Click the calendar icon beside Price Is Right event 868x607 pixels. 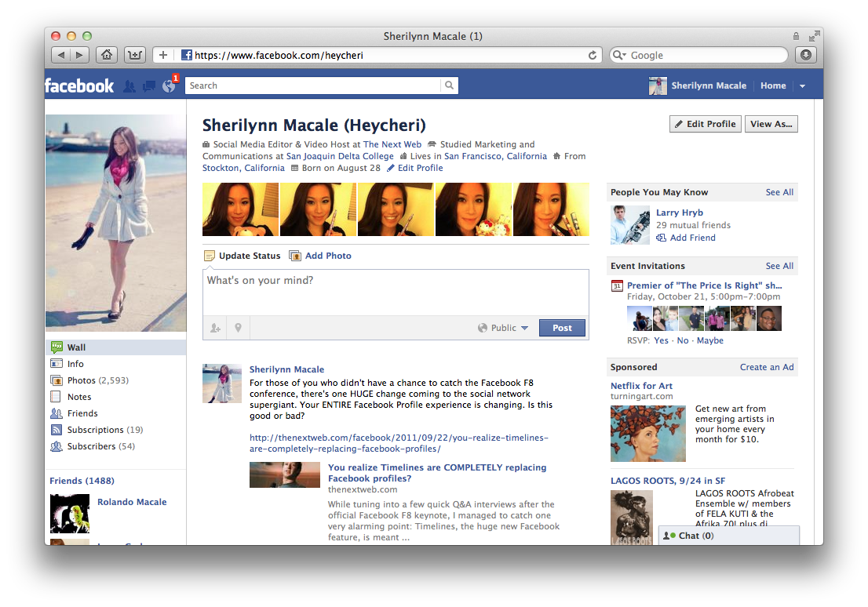point(617,286)
